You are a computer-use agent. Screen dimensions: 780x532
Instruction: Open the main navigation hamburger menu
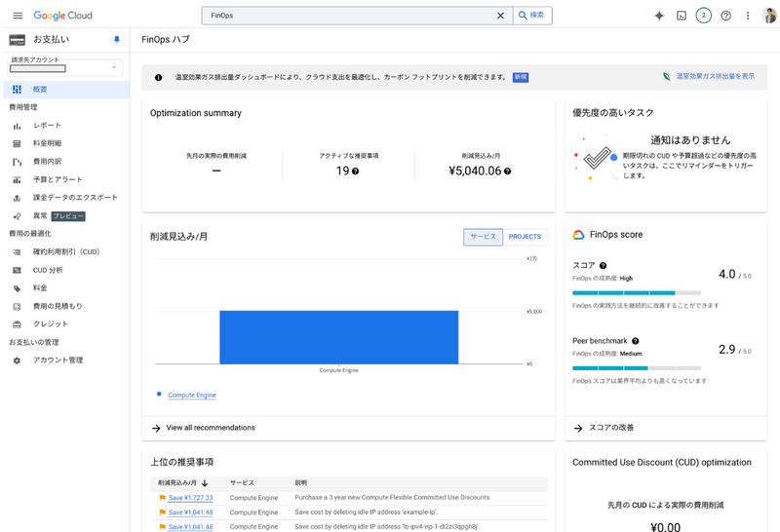(18, 16)
